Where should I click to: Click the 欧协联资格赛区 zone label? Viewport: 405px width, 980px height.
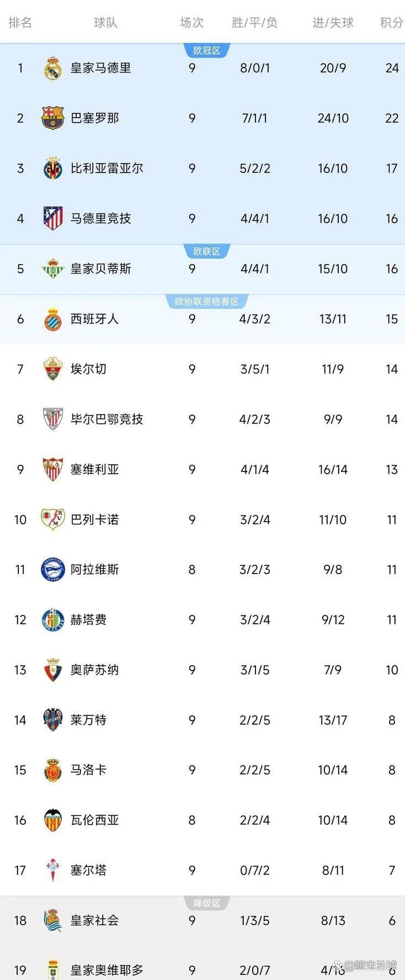[x=206, y=302]
